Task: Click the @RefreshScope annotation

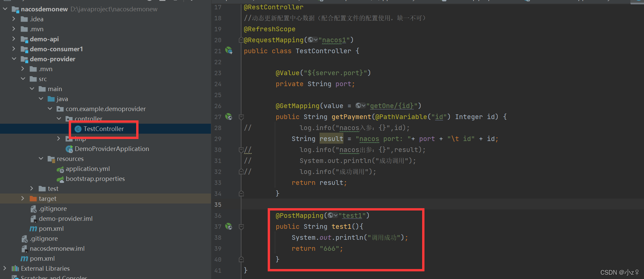Action: pos(269,29)
